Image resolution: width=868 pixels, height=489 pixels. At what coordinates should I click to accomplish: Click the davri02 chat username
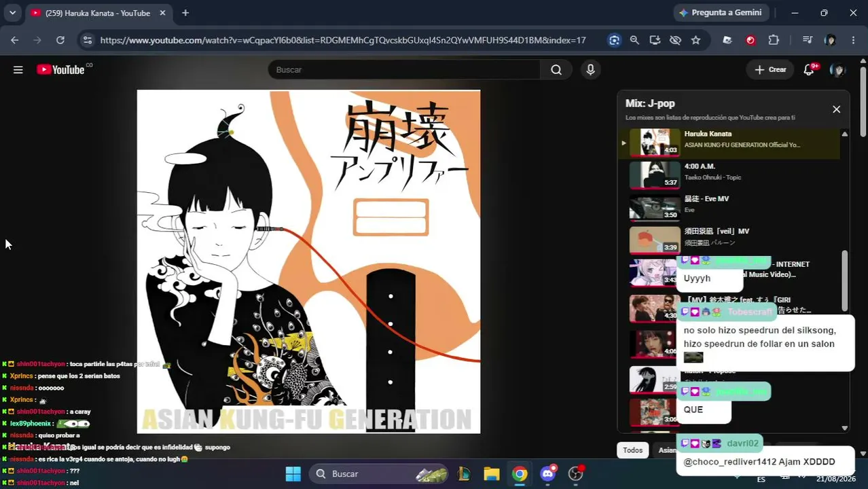tap(742, 443)
